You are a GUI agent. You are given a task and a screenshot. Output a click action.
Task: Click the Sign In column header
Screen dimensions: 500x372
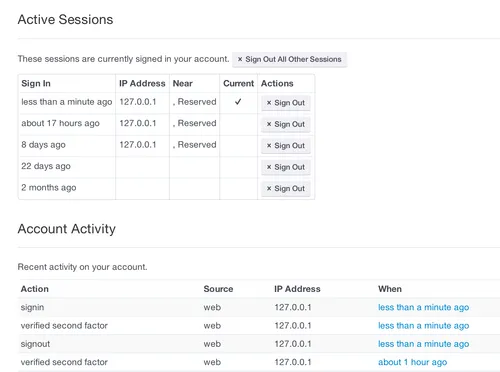36,83
